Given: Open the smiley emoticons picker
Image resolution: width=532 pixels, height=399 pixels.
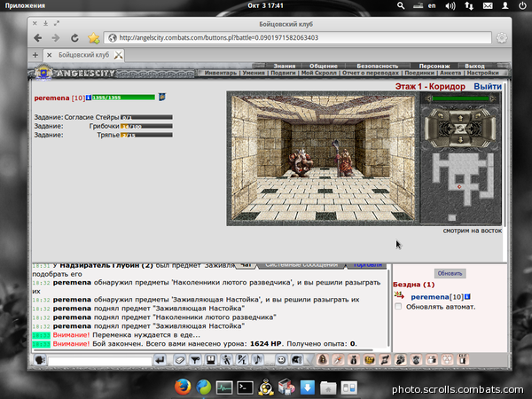Looking at the screenshot, I should tap(281, 360).
